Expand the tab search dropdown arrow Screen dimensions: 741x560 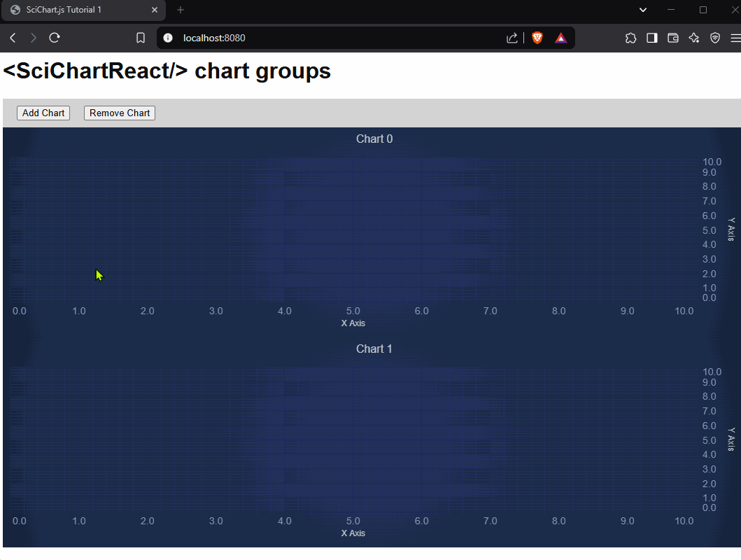point(643,10)
